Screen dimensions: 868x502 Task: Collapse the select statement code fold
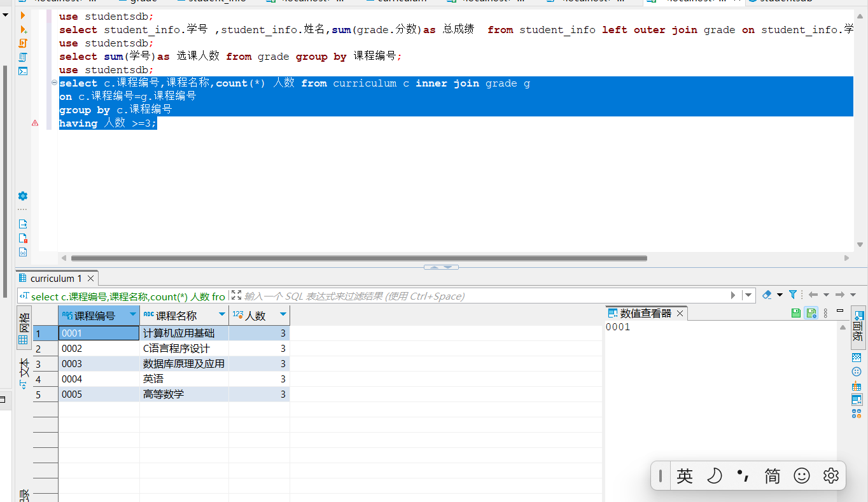pos(53,83)
